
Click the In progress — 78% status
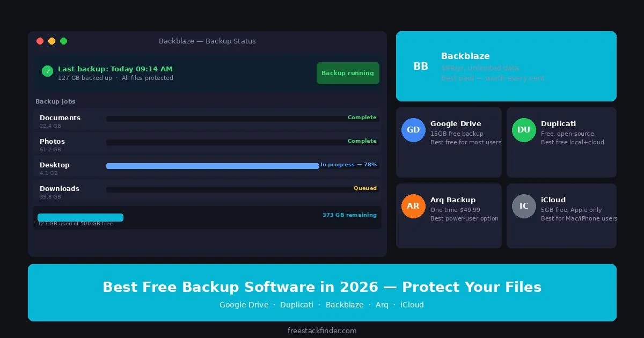tap(348, 164)
